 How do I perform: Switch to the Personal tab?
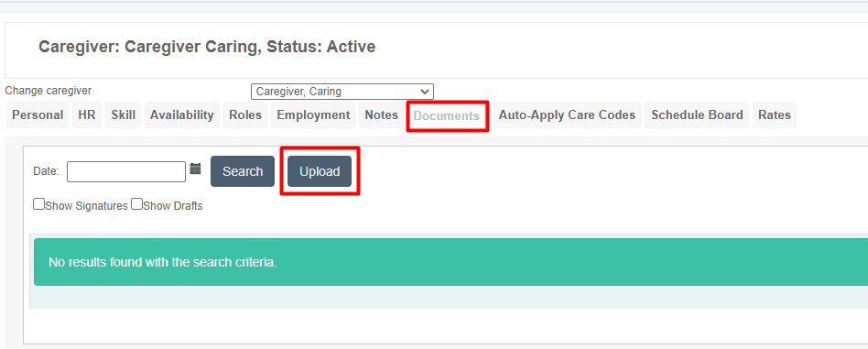click(x=38, y=115)
